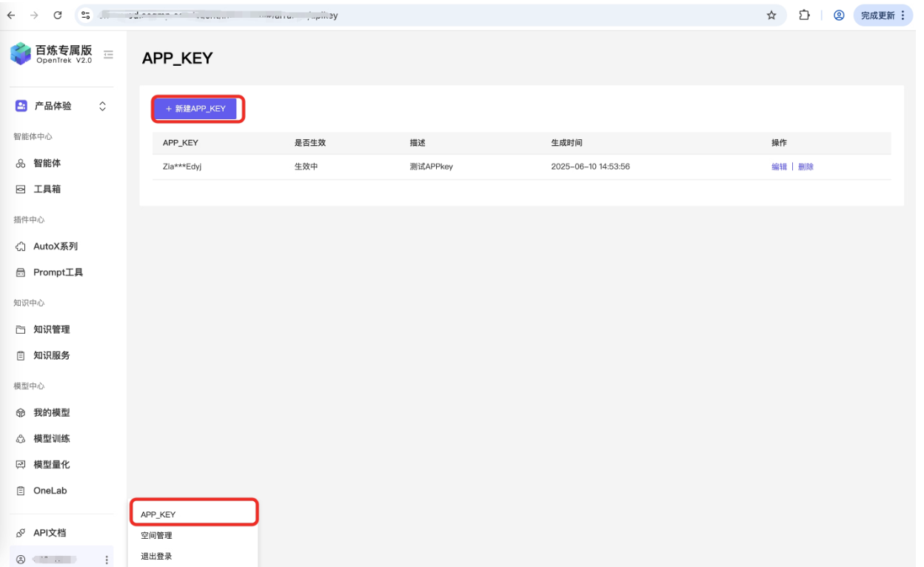924x567 pixels.
Task: Click the browser forward arrow
Action: (34, 15)
